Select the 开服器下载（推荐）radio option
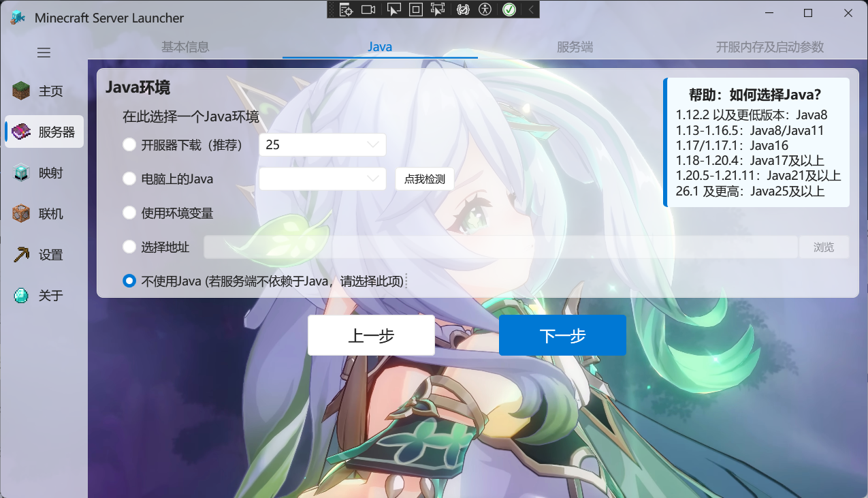 click(x=129, y=144)
